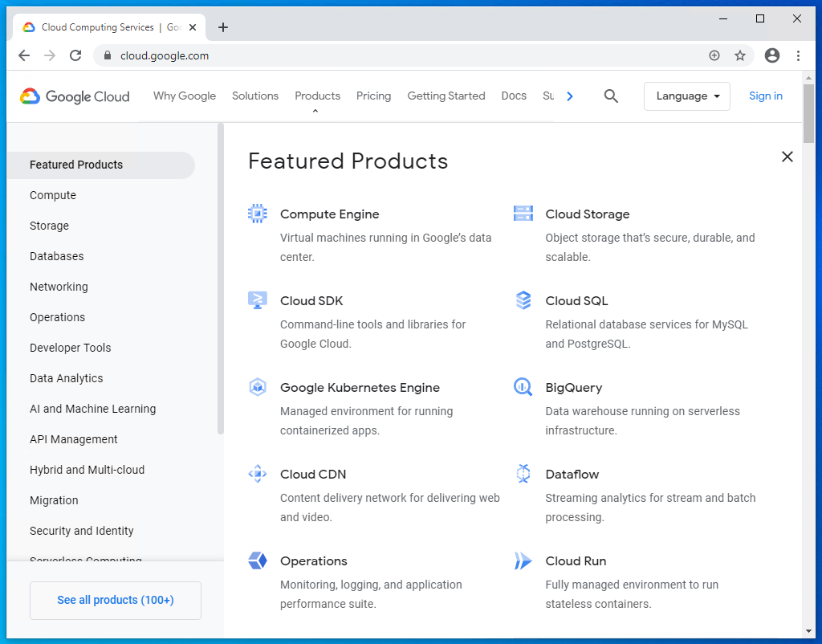This screenshot has height=644, width=822.
Task: Open Solutions menu
Action: pyautogui.click(x=255, y=96)
